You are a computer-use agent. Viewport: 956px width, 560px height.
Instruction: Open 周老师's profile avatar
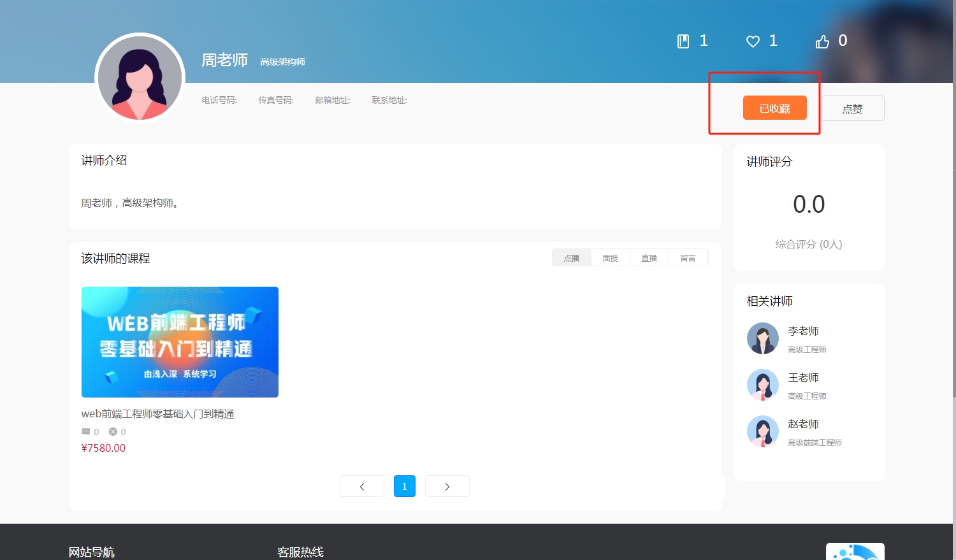pyautogui.click(x=140, y=78)
